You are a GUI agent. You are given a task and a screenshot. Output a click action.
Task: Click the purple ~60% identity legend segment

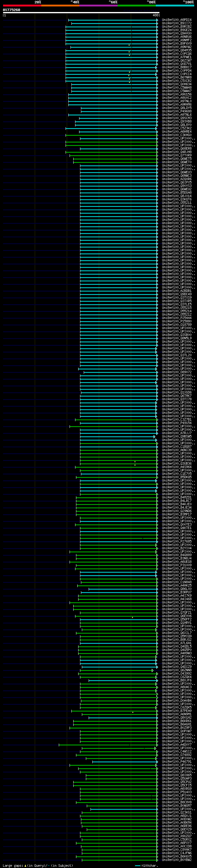point(99,6)
